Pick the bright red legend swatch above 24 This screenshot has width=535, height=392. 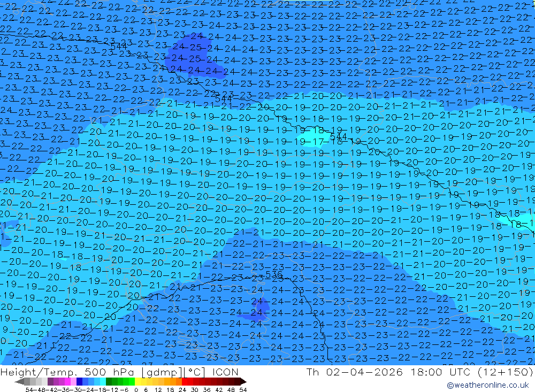(x=185, y=382)
